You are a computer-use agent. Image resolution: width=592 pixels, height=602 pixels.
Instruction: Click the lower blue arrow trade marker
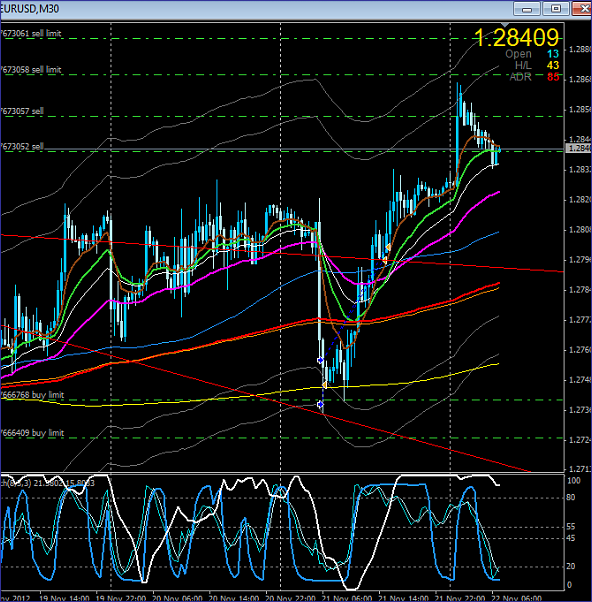click(x=321, y=404)
